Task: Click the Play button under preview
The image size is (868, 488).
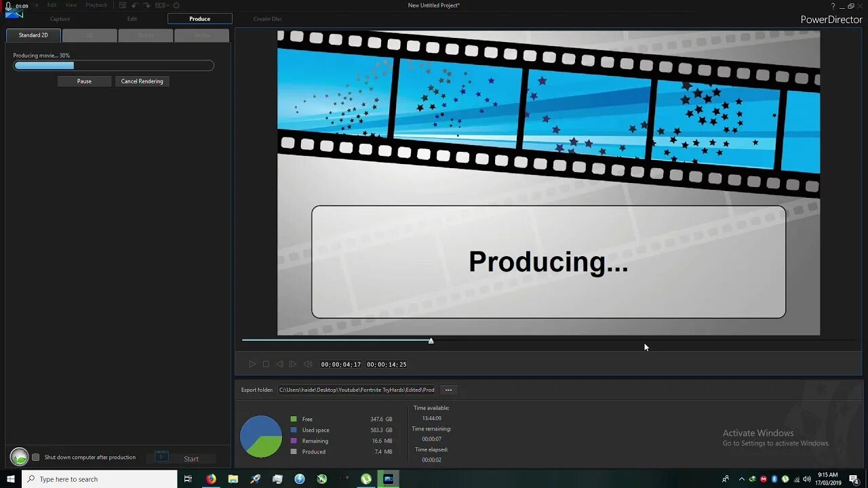Action: click(252, 364)
